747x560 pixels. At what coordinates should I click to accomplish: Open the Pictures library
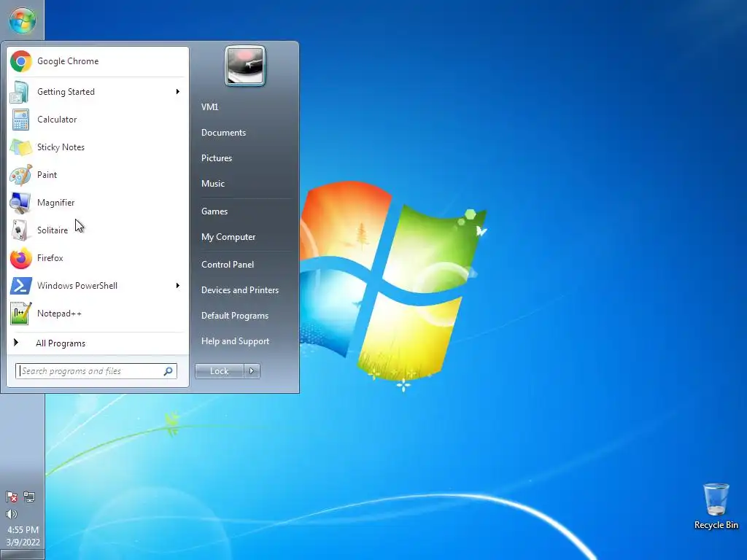coord(216,158)
